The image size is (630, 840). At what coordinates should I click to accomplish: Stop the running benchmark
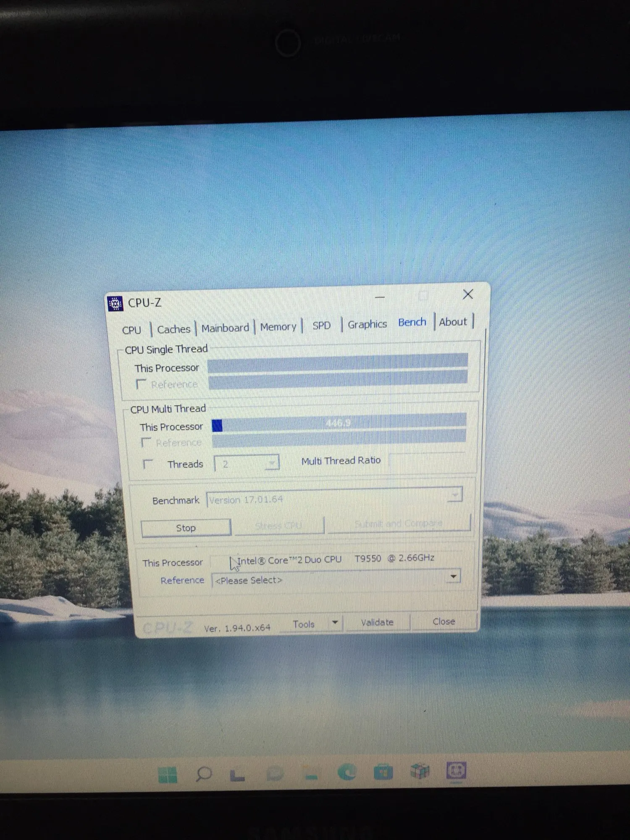click(186, 528)
